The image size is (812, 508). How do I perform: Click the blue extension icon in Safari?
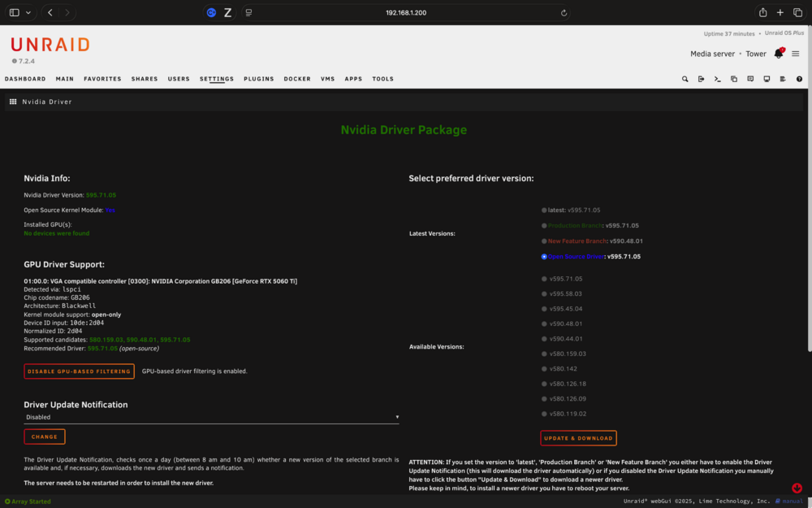(211, 12)
